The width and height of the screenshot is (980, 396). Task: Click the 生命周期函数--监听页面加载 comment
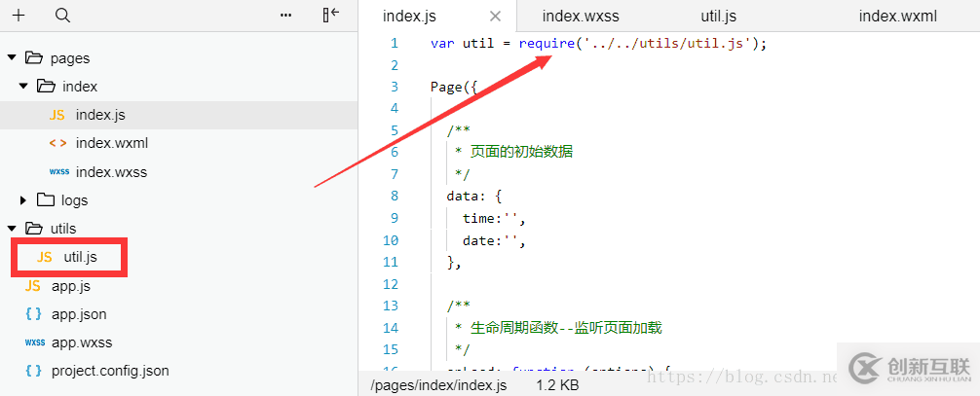click(x=566, y=327)
